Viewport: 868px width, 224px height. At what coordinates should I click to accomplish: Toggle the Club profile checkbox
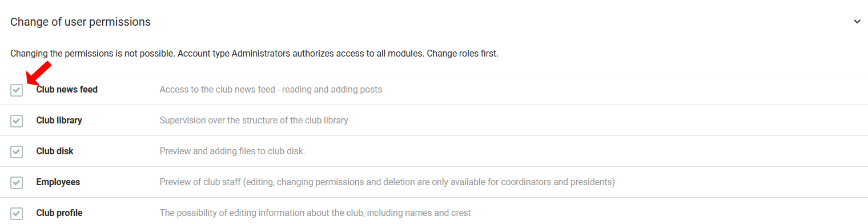(x=17, y=214)
